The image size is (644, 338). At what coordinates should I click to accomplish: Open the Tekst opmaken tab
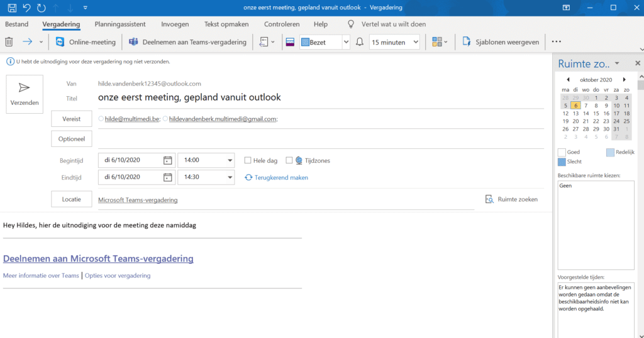[226, 25]
